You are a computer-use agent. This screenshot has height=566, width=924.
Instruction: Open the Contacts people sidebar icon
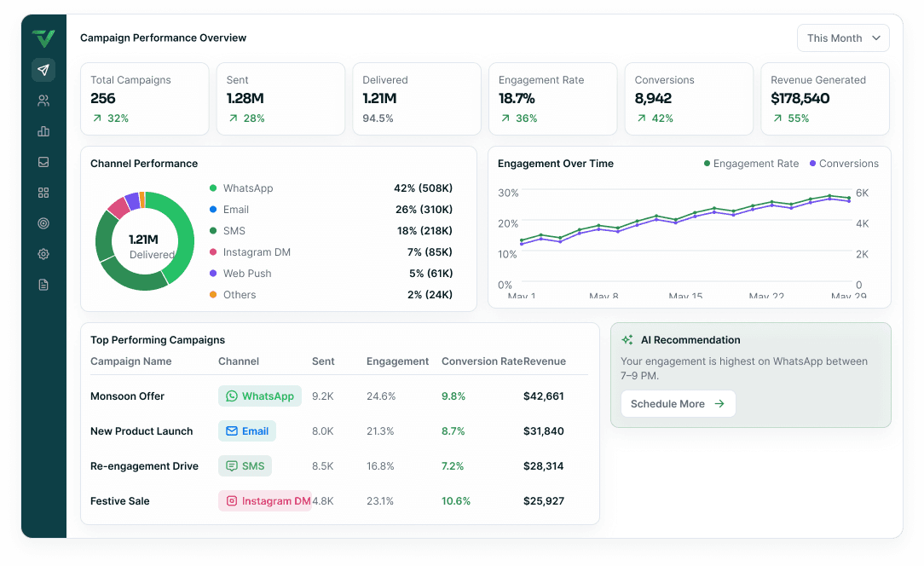click(x=43, y=101)
